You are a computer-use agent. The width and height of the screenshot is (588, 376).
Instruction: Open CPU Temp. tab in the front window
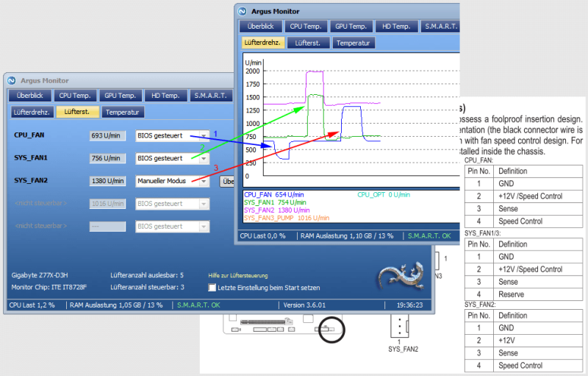tap(306, 26)
